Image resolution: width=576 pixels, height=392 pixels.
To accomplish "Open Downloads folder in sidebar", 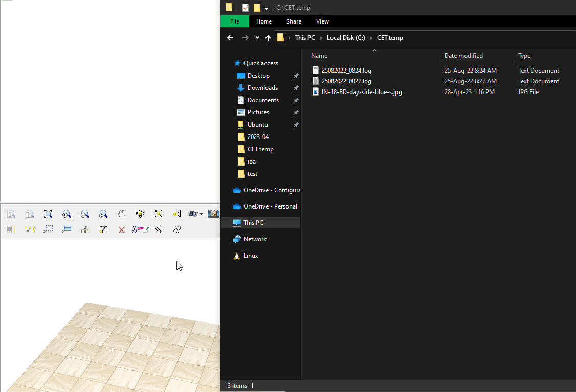I will [262, 88].
